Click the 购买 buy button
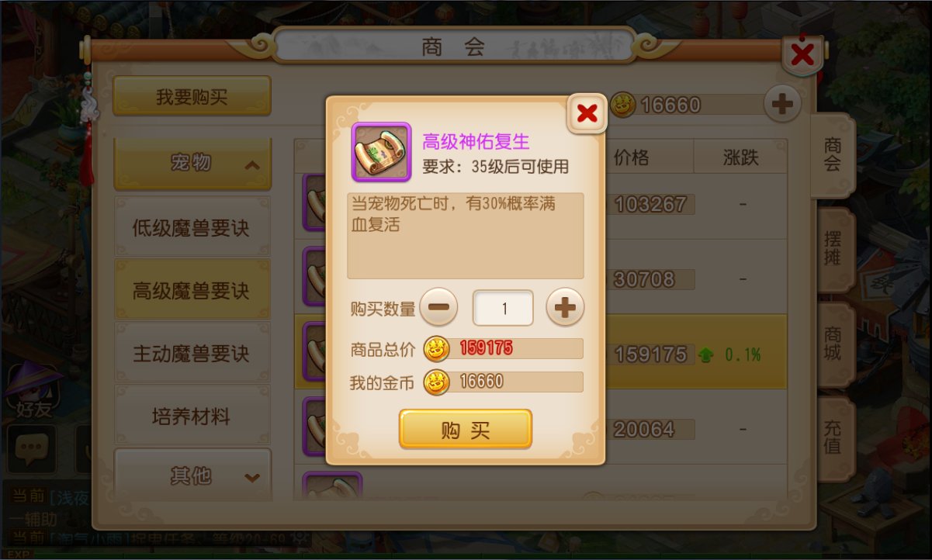The image size is (932, 560). point(466,429)
